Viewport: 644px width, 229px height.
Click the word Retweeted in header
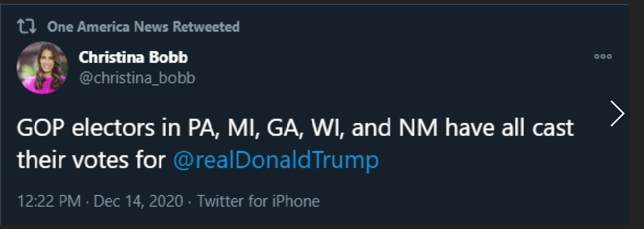click(x=206, y=27)
